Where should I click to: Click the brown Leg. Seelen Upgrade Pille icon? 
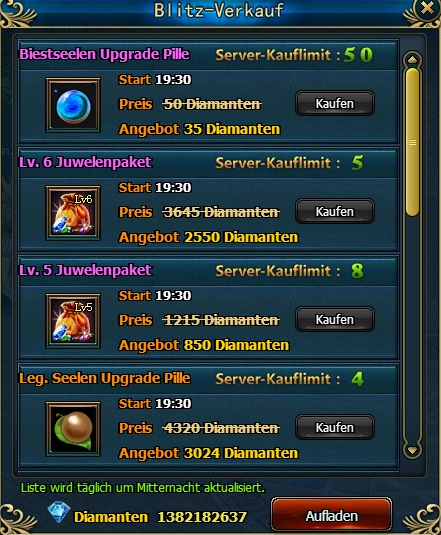73,429
